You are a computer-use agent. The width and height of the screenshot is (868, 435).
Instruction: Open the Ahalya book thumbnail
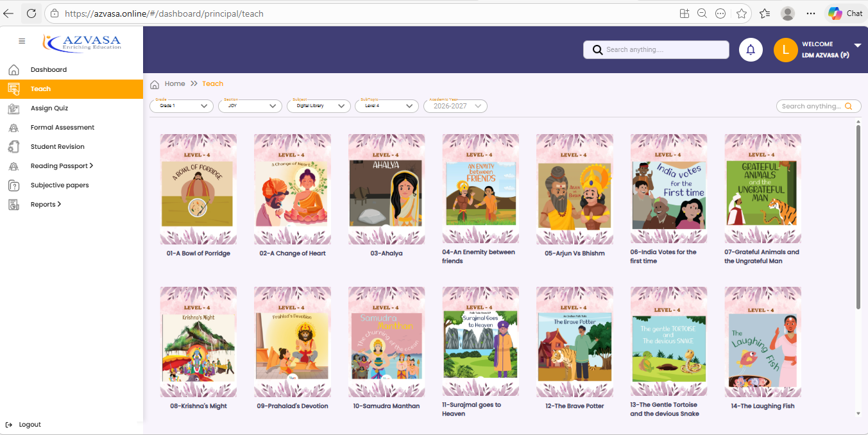(x=386, y=189)
